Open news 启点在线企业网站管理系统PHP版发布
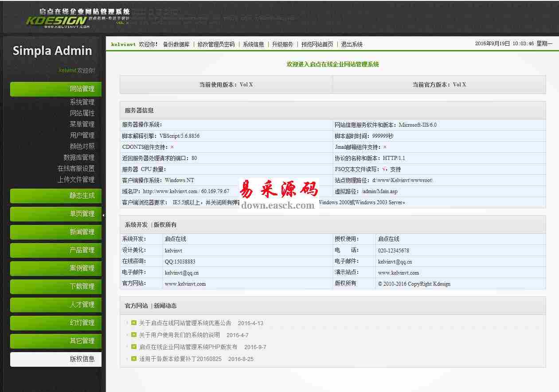The width and height of the screenshot is (559, 392). [x=188, y=347]
